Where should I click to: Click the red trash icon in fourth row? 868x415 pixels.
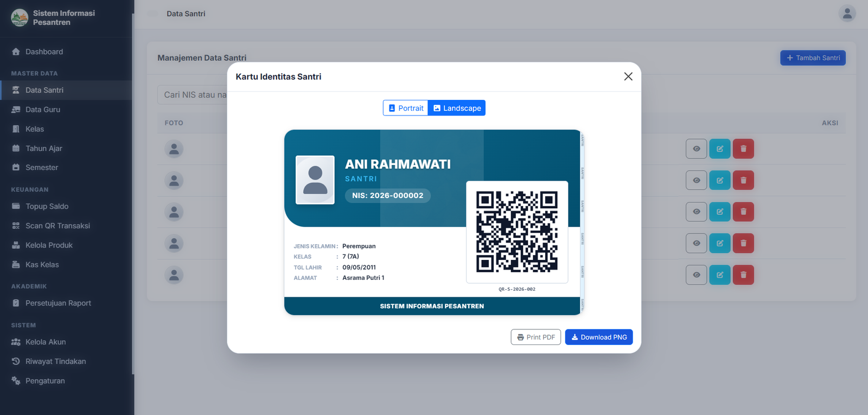[743, 243]
